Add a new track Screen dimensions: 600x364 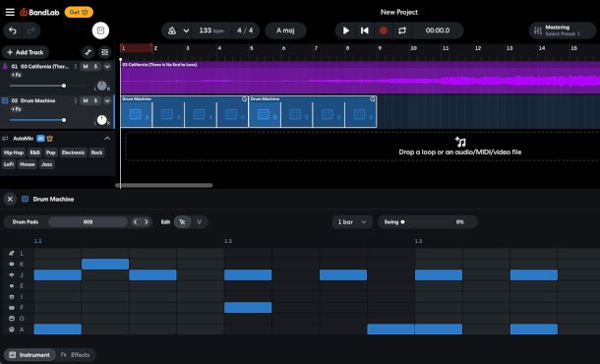26,52
